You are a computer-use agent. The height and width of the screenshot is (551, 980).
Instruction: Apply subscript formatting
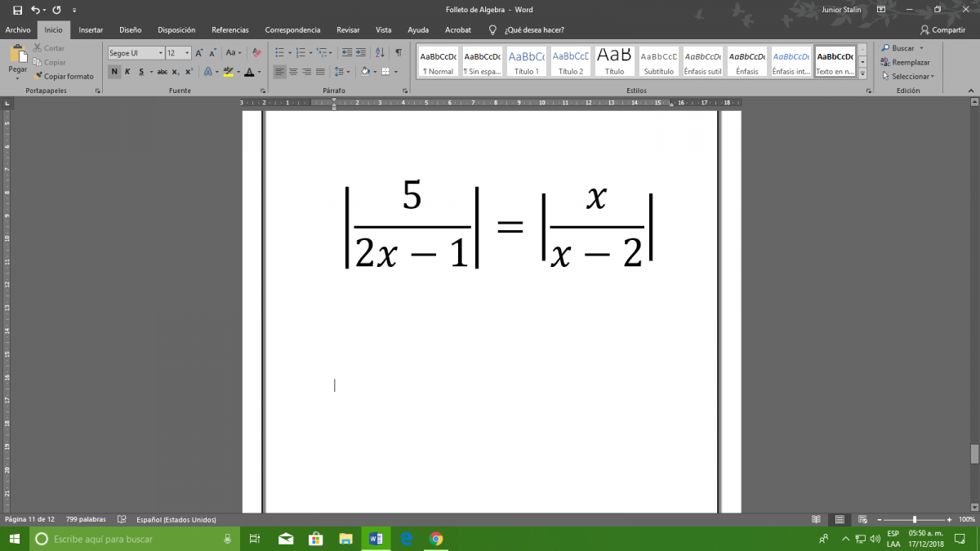pos(176,72)
